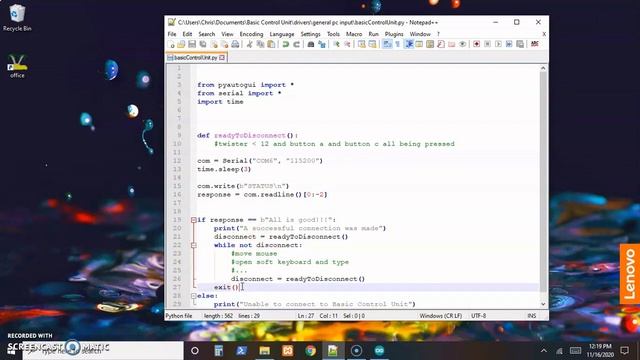Click the 'Windows (CR LF)' status entry
The image size is (640, 360).
click(x=440, y=316)
